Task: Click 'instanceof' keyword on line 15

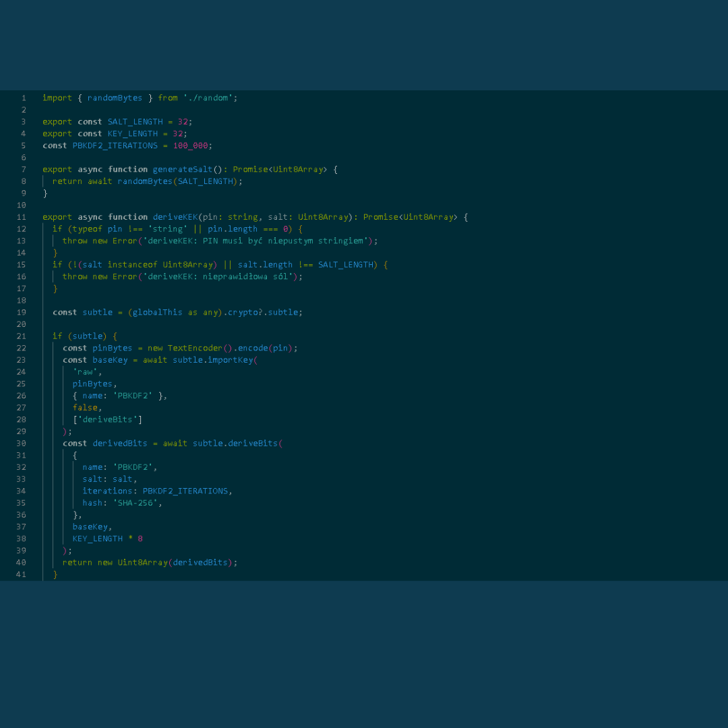Action: [x=132, y=265]
